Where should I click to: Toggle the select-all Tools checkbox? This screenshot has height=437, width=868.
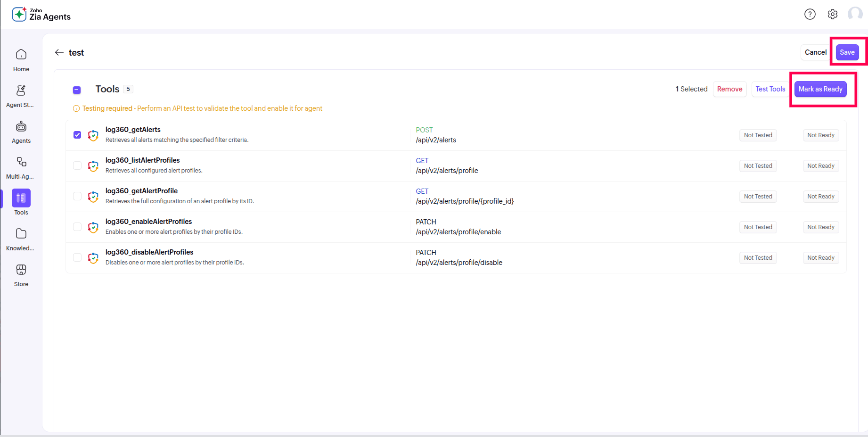[77, 90]
